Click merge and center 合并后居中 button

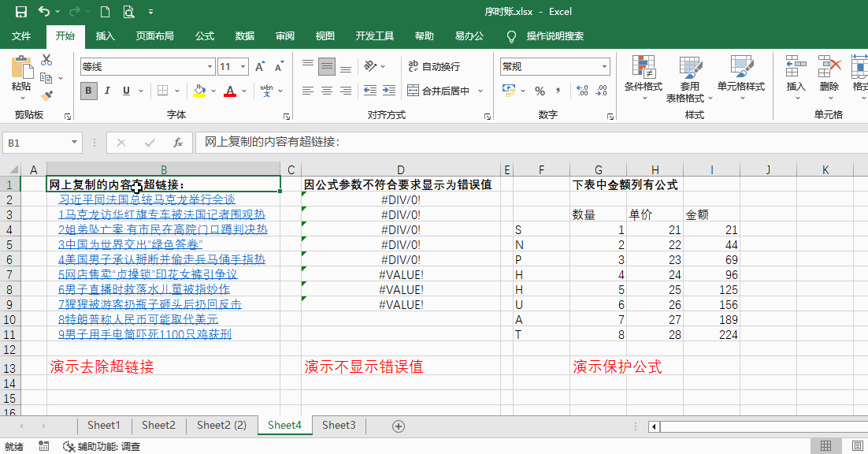click(x=439, y=90)
